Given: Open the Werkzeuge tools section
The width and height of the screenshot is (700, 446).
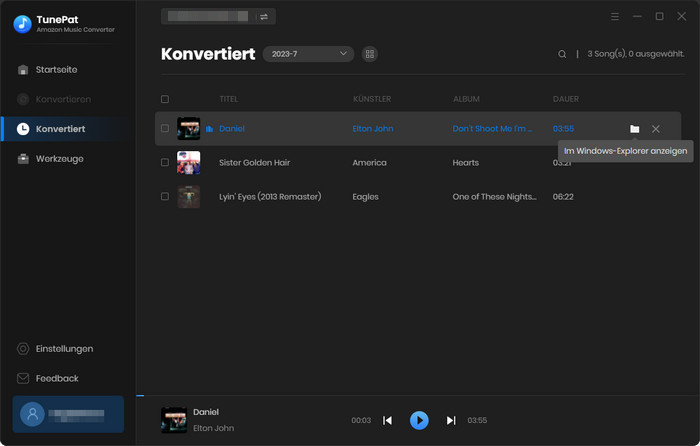Looking at the screenshot, I should (59, 159).
